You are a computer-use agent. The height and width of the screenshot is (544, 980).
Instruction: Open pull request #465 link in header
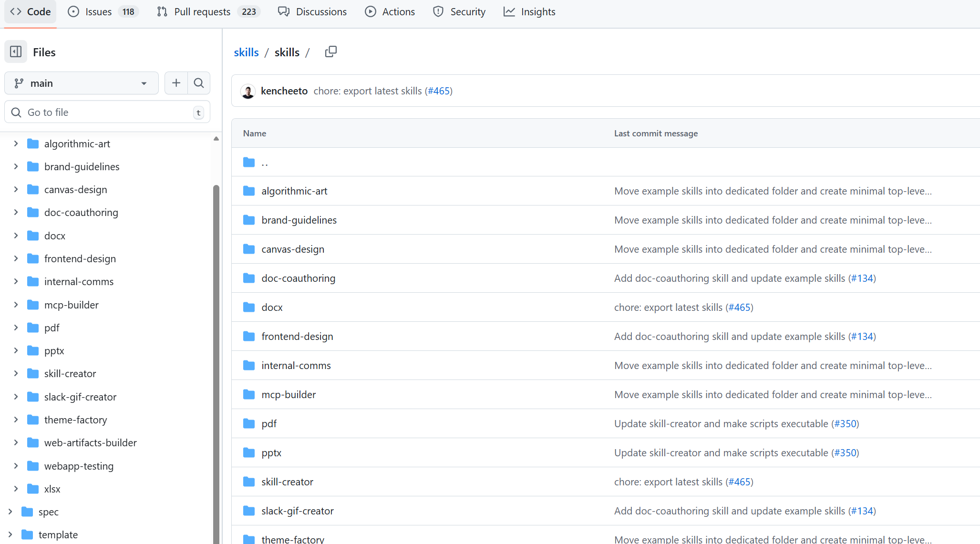click(439, 91)
